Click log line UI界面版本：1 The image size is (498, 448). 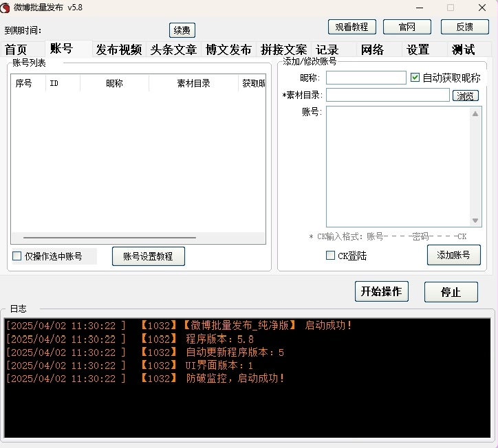pos(129,366)
